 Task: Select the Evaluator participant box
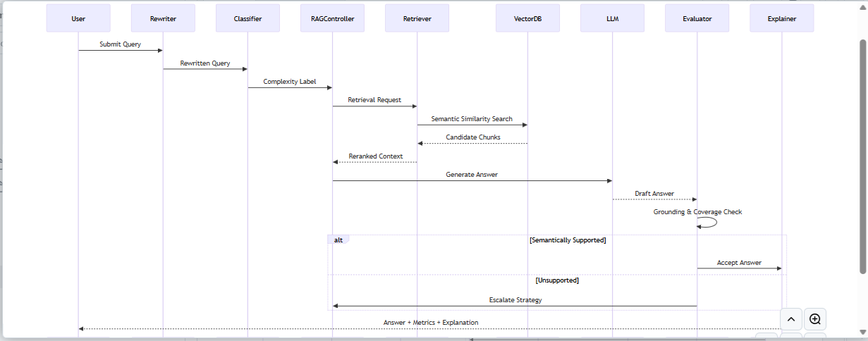(x=697, y=18)
